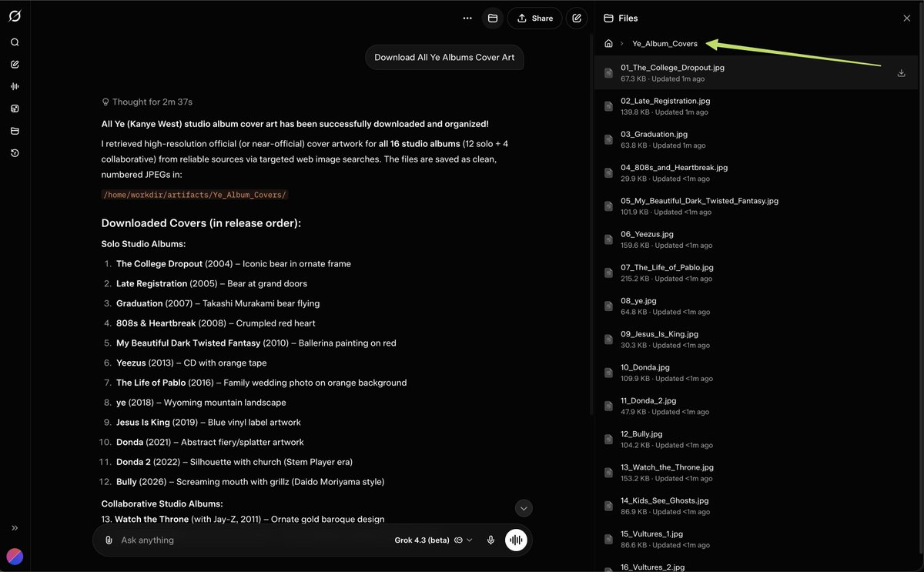The height and width of the screenshot is (572, 924).
Task: Start voice mode with the white waveform button
Action: pos(515,540)
